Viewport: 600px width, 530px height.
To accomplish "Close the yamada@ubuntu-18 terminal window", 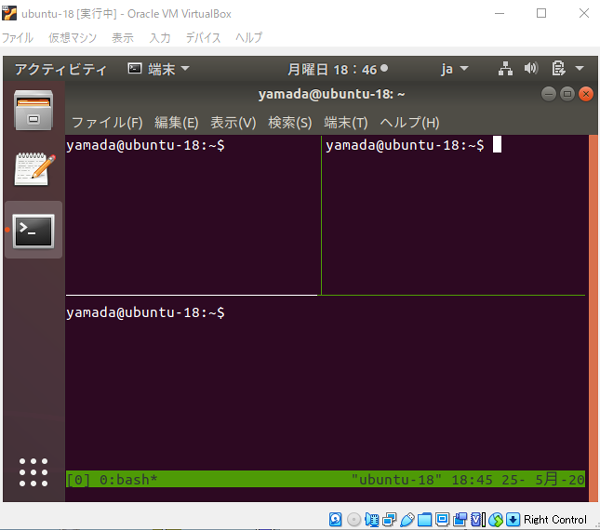I will click(x=586, y=94).
